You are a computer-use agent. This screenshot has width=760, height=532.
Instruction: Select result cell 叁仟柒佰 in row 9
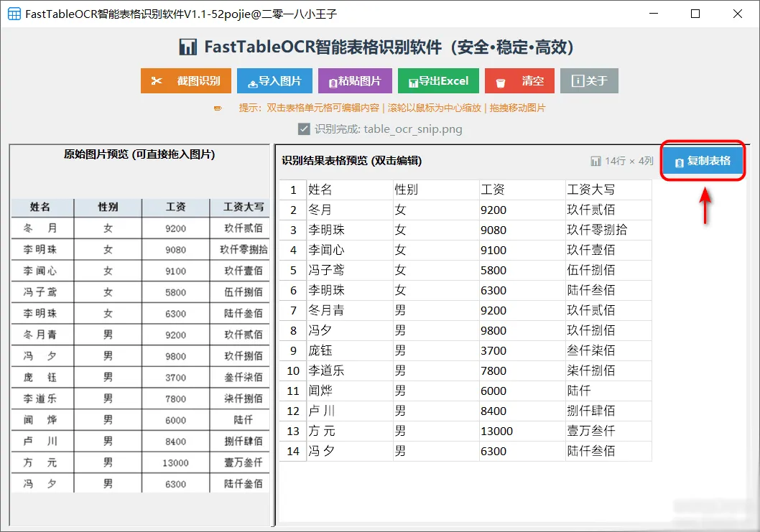point(608,350)
